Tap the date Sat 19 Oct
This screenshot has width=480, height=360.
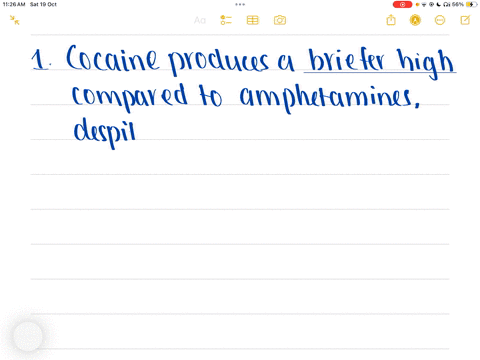(x=43, y=4)
